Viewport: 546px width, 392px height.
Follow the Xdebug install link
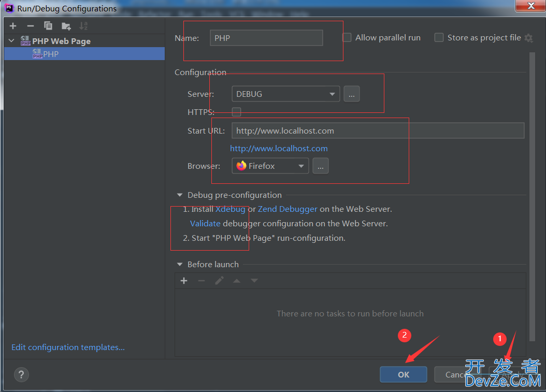[230, 209]
